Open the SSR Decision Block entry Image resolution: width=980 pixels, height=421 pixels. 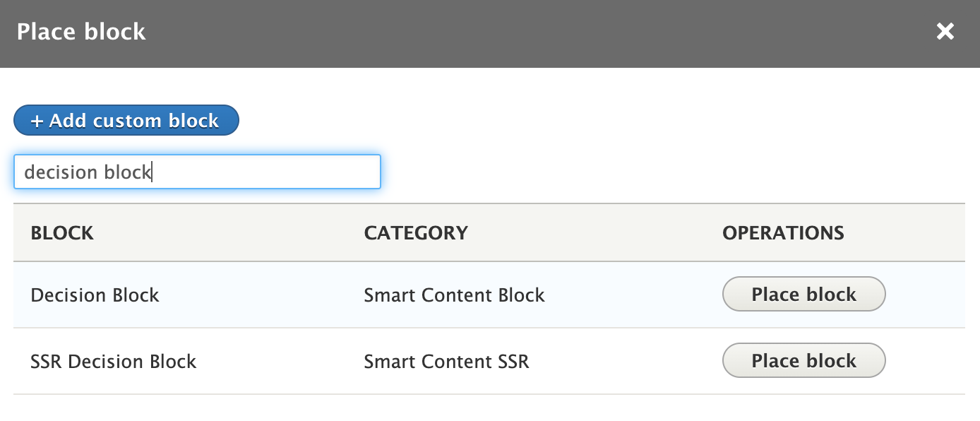[113, 361]
